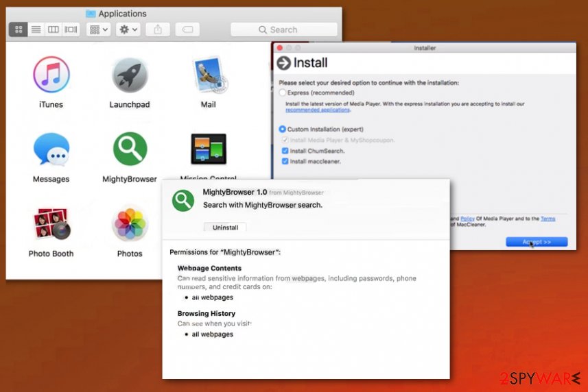Switch Finder to column view
Image resolution: width=588 pixels, height=392 pixels.
tap(54, 29)
